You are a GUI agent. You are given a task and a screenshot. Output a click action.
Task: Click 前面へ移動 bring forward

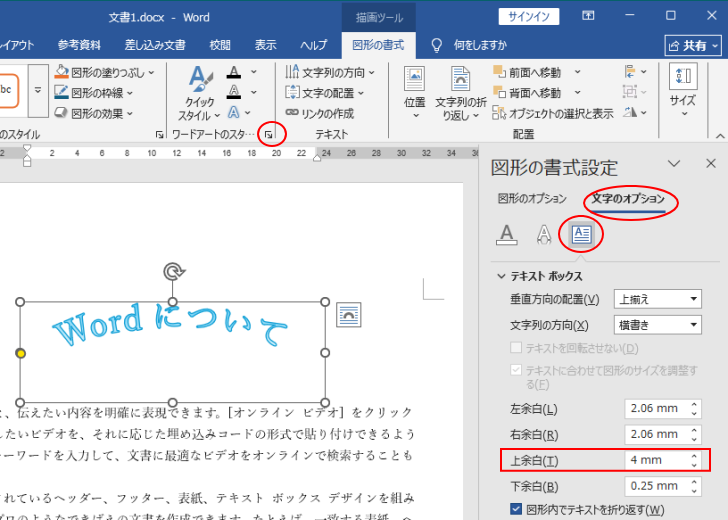coord(527,72)
